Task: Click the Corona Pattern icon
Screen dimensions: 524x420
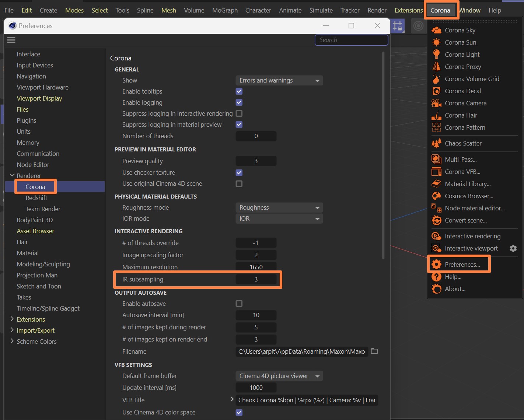Action: (x=436, y=127)
